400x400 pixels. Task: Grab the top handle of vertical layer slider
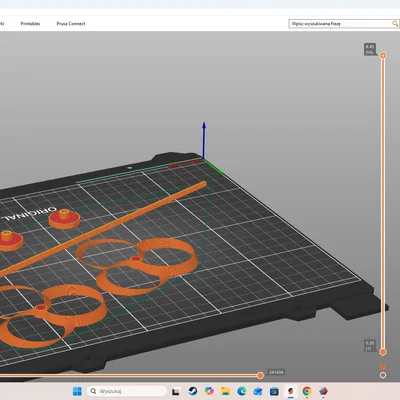383,55
